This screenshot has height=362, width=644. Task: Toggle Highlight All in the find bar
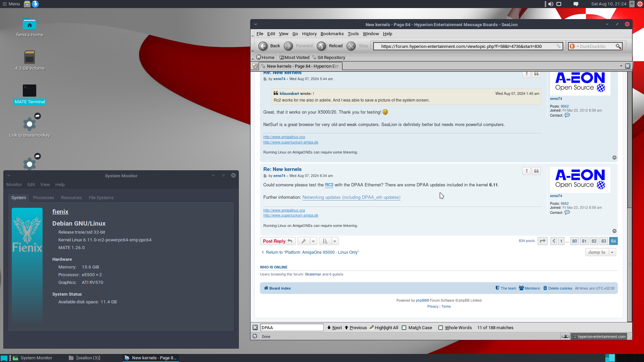384,328
